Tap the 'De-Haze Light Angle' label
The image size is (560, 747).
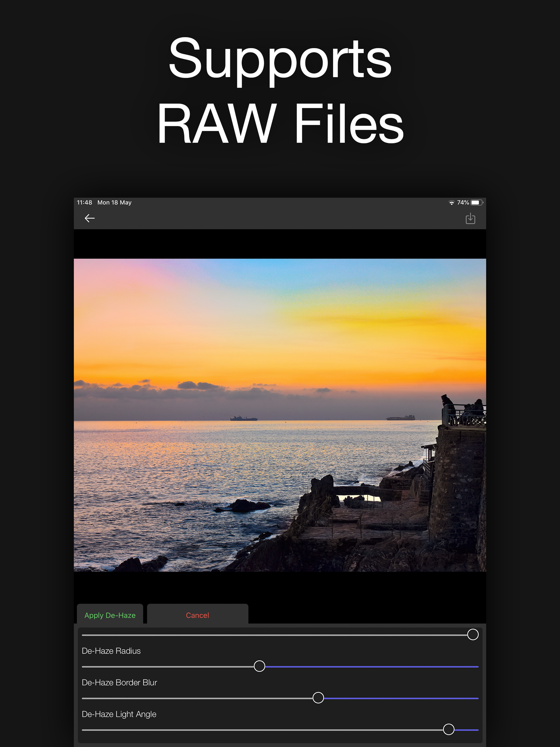pos(119,714)
